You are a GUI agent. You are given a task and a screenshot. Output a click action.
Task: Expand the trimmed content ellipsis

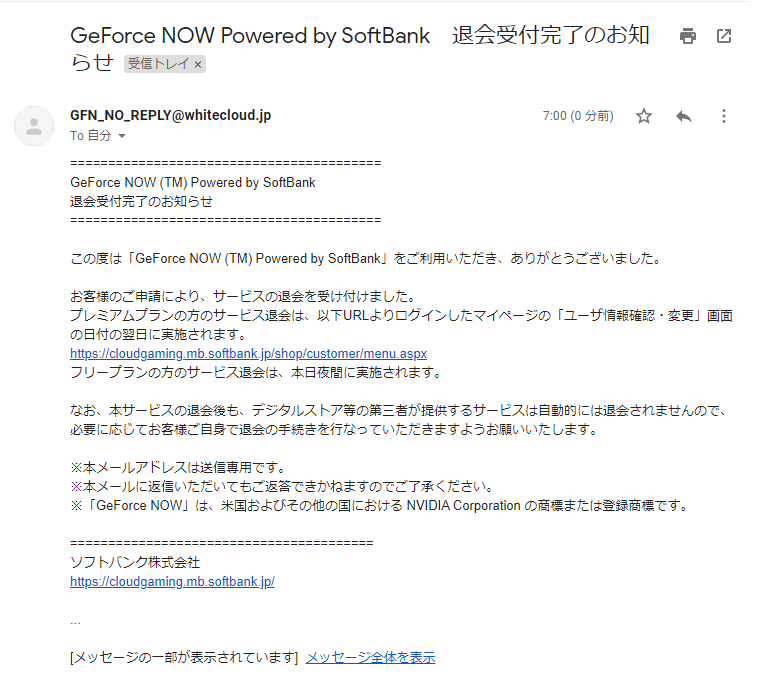tap(75, 622)
